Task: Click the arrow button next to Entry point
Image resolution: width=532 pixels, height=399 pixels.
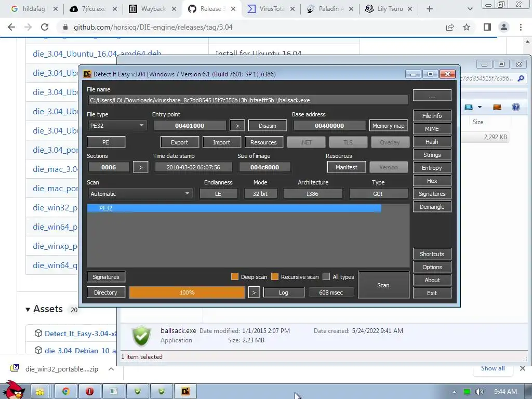Action: pyautogui.click(x=237, y=126)
